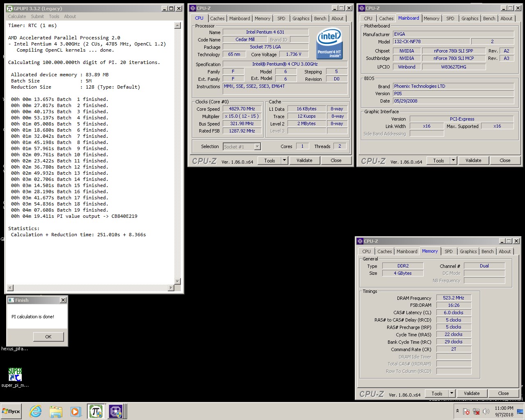Open the super_pi_mod desktop shortcut

coord(15,377)
